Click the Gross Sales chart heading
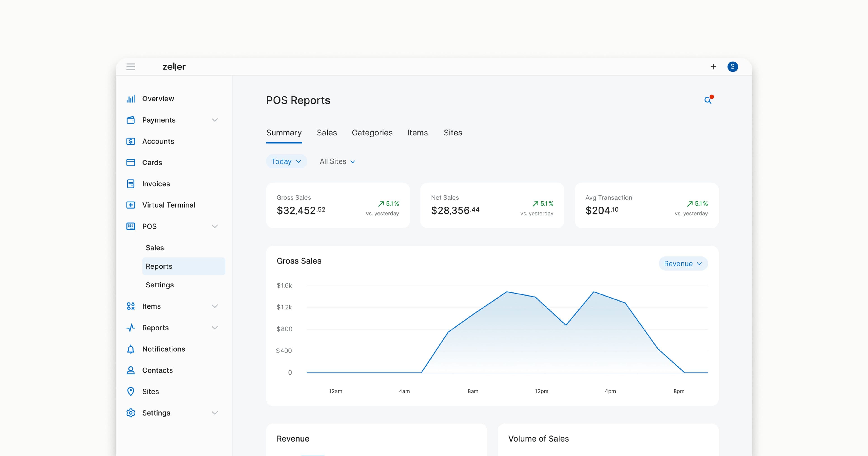 [299, 261]
